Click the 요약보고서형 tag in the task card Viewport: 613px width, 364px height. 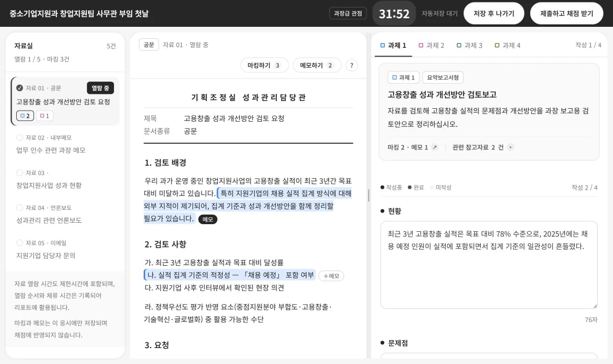point(443,78)
